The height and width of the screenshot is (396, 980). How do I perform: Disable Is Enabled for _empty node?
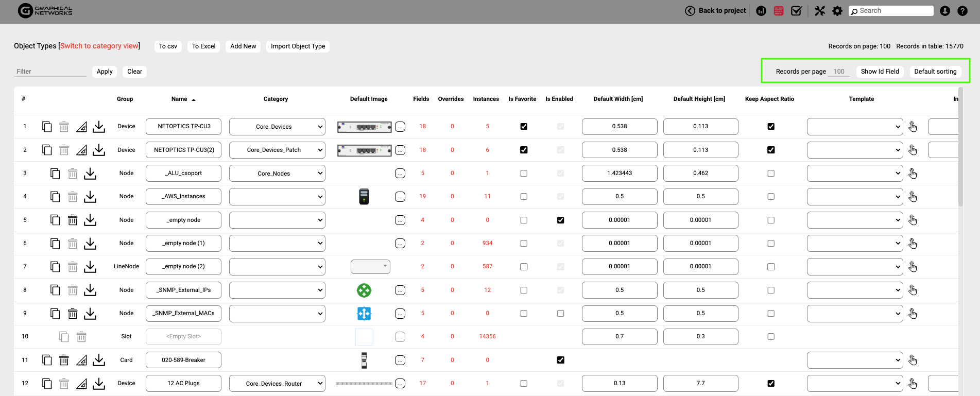(x=560, y=220)
